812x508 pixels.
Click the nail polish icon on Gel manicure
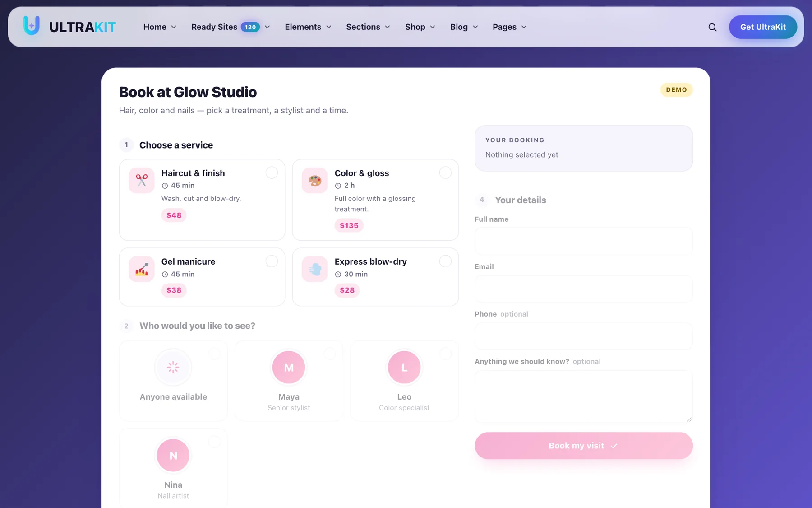pos(142,269)
